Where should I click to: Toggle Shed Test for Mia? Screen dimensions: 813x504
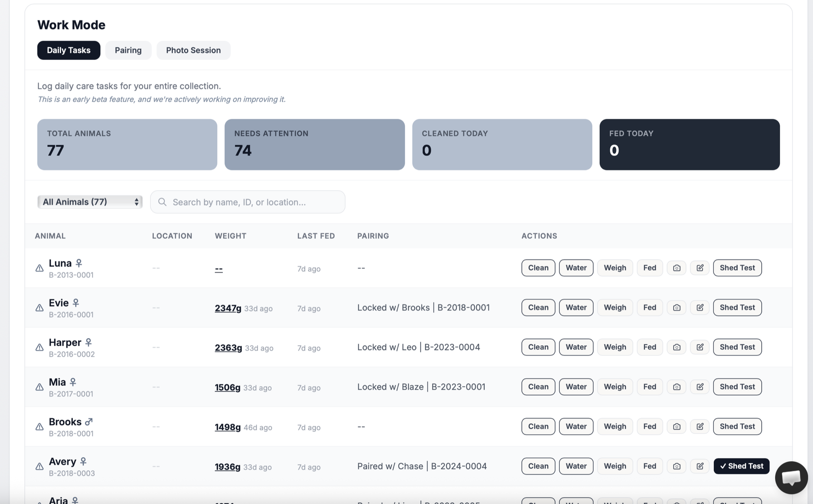click(737, 387)
